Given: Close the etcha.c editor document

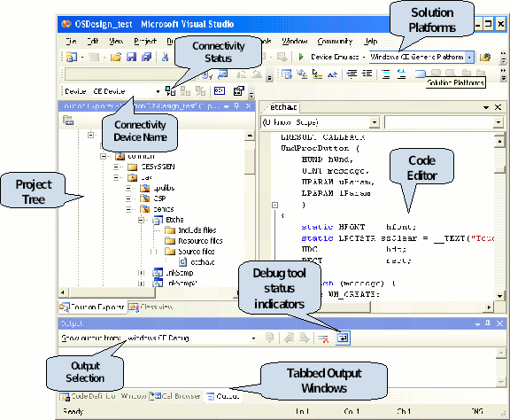Looking at the screenshot, I should click(498, 107).
